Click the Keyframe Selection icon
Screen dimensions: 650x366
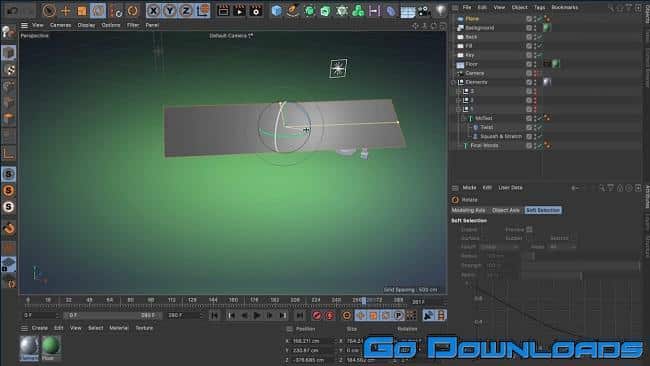tap(347, 315)
